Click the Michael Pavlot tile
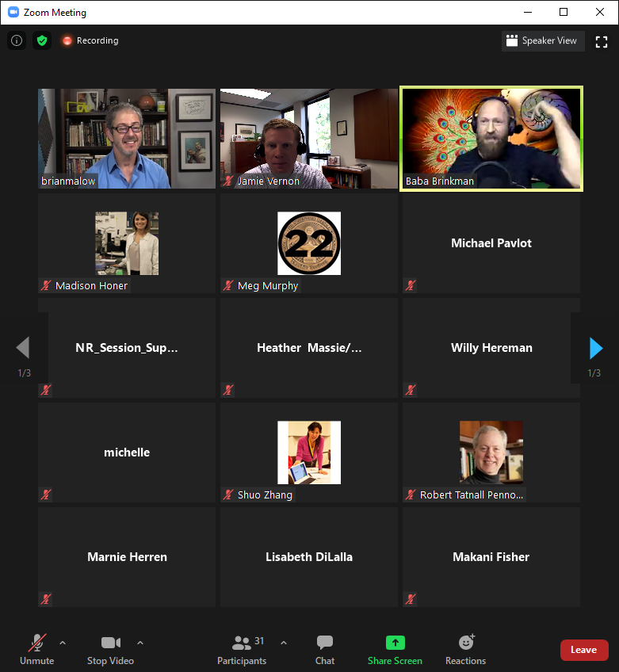Viewport: 619px width, 672px height. pos(491,243)
